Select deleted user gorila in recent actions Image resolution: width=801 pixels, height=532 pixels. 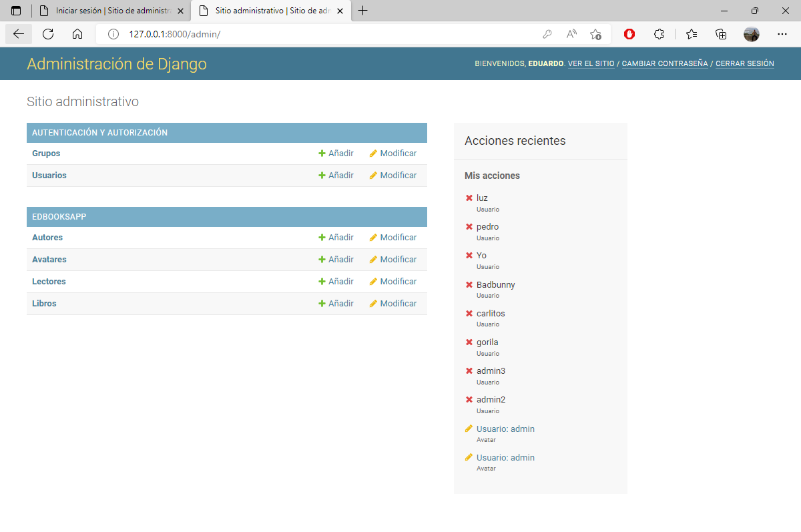pos(487,342)
